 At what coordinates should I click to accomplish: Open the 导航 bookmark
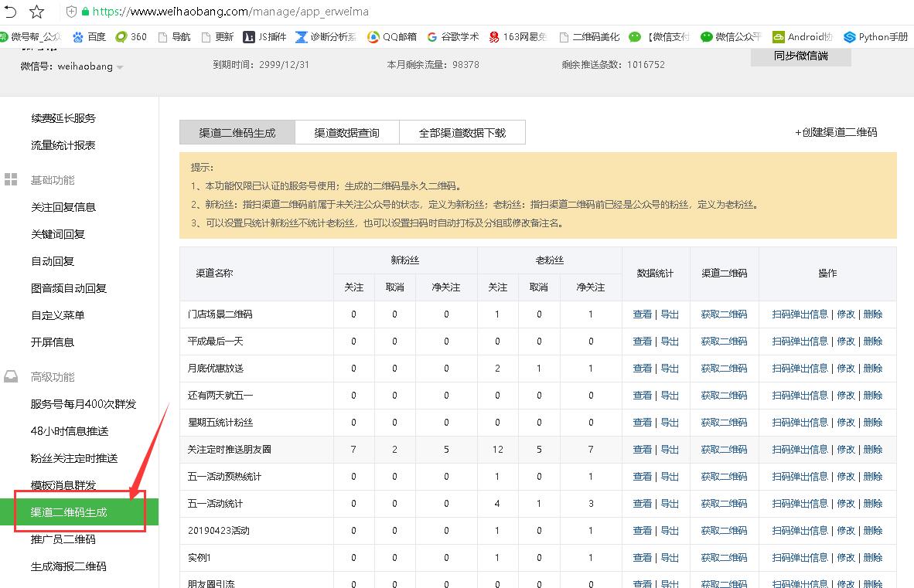(174, 36)
